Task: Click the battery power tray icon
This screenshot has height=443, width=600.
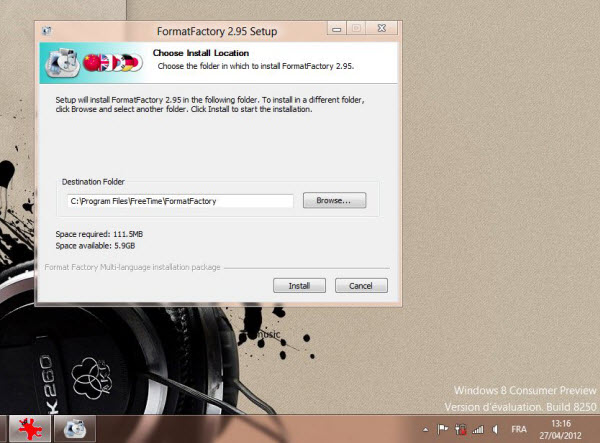Action: [460, 428]
